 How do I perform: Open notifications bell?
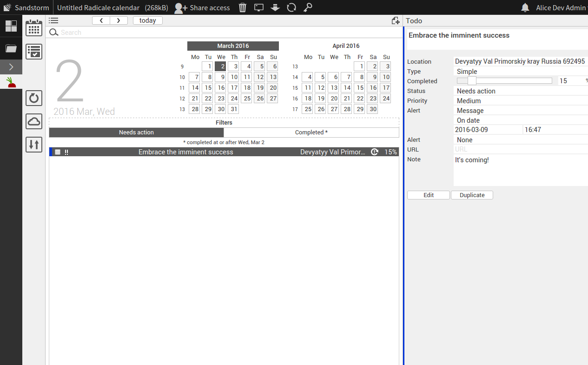[x=525, y=7]
